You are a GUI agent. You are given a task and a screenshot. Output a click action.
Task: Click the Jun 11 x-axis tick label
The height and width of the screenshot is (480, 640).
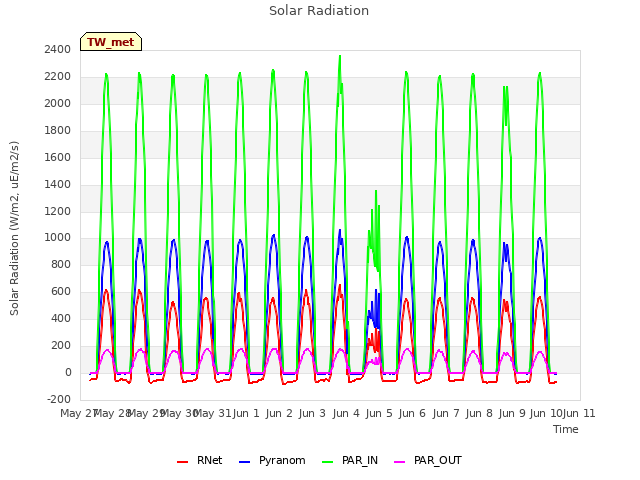[579, 413]
